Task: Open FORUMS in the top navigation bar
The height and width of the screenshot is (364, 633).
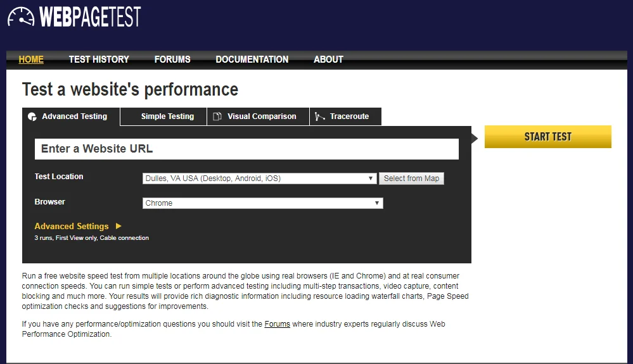Action: click(x=172, y=60)
